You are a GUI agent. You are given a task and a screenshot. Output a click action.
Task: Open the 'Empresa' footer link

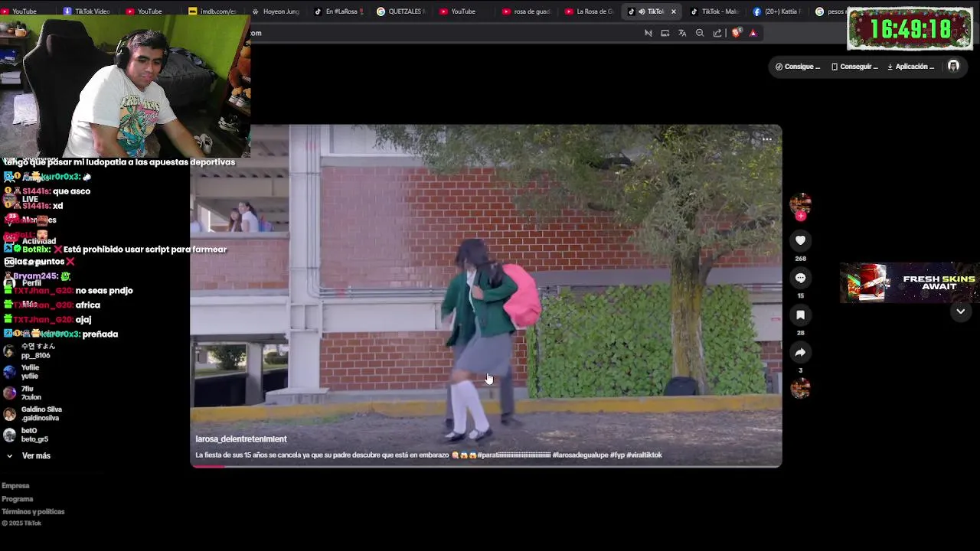(15, 486)
